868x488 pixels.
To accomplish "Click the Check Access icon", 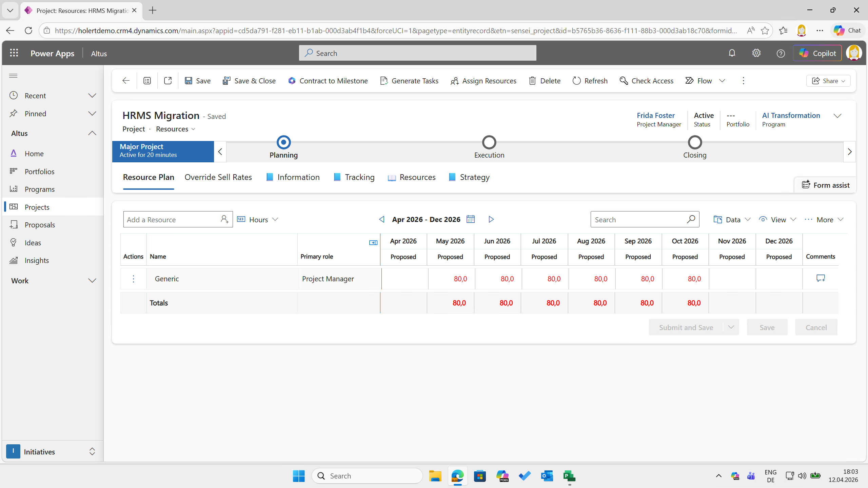I will point(624,81).
